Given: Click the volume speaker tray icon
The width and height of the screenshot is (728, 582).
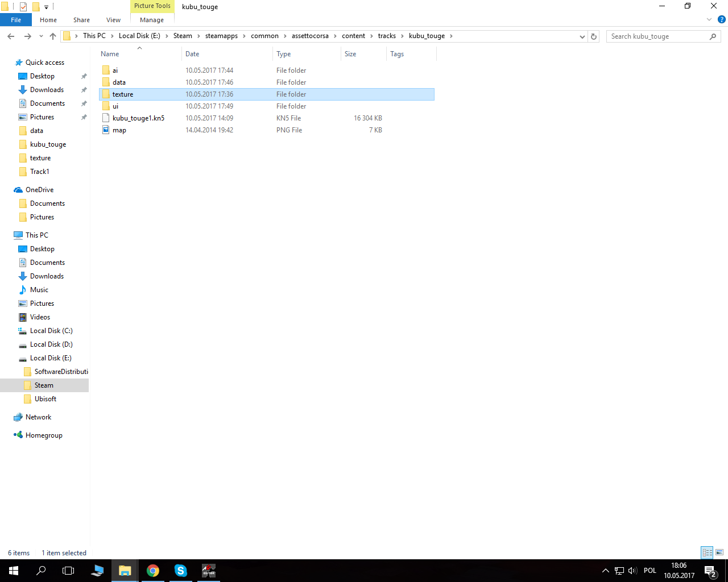Looking at the screenshot, I should (x=632, y=571).
